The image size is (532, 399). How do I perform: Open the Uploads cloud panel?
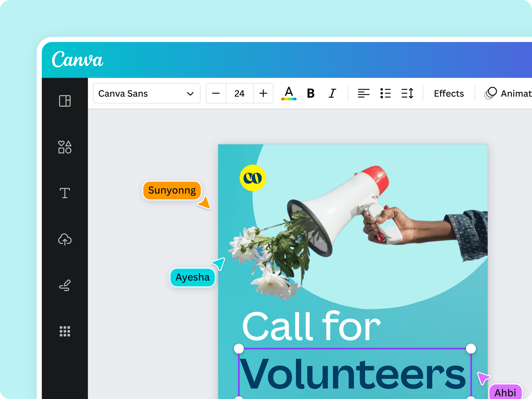(x=65, y=239)
